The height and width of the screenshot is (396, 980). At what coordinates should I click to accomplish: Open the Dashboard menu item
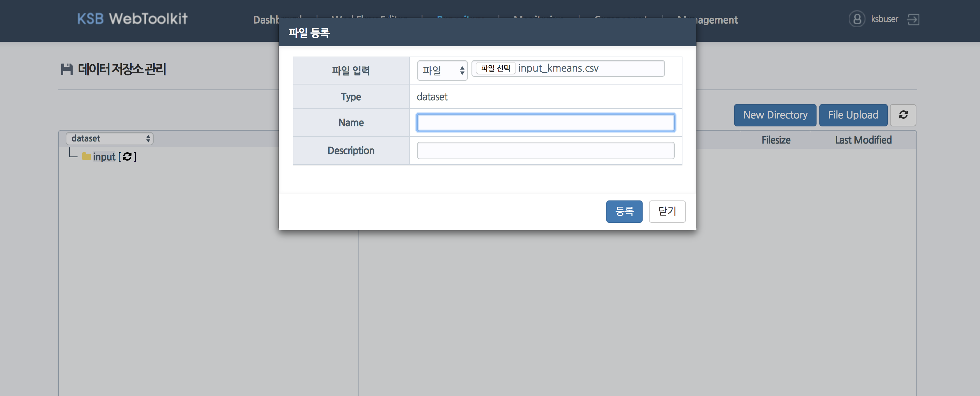(x=277, y=20)
